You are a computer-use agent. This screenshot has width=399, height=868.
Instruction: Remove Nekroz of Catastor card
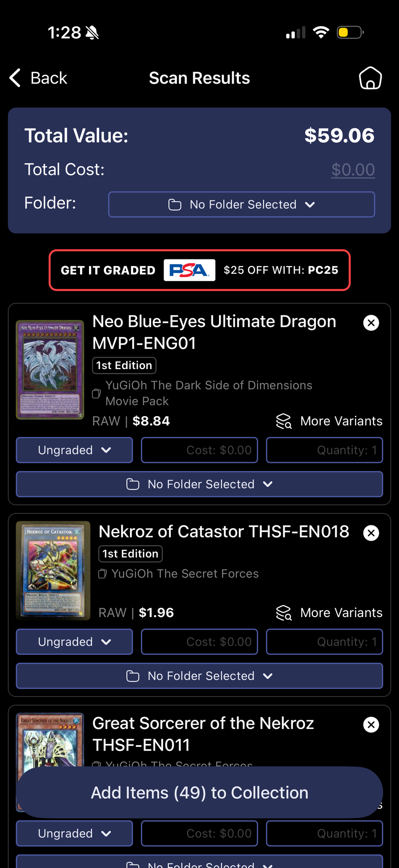(371, 533)
